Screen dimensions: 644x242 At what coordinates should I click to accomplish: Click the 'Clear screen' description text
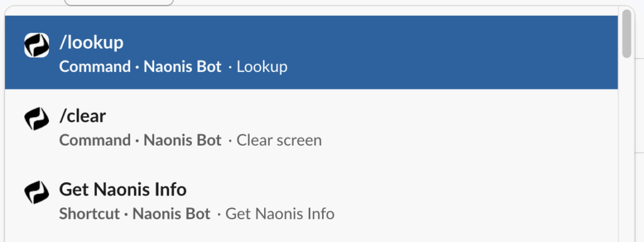click(279, 141)
